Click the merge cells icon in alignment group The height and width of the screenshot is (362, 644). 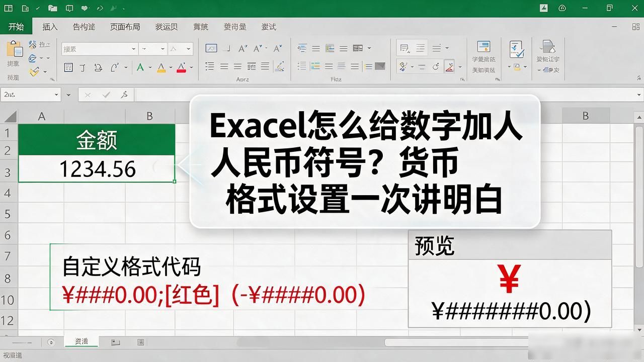point(358,48)
